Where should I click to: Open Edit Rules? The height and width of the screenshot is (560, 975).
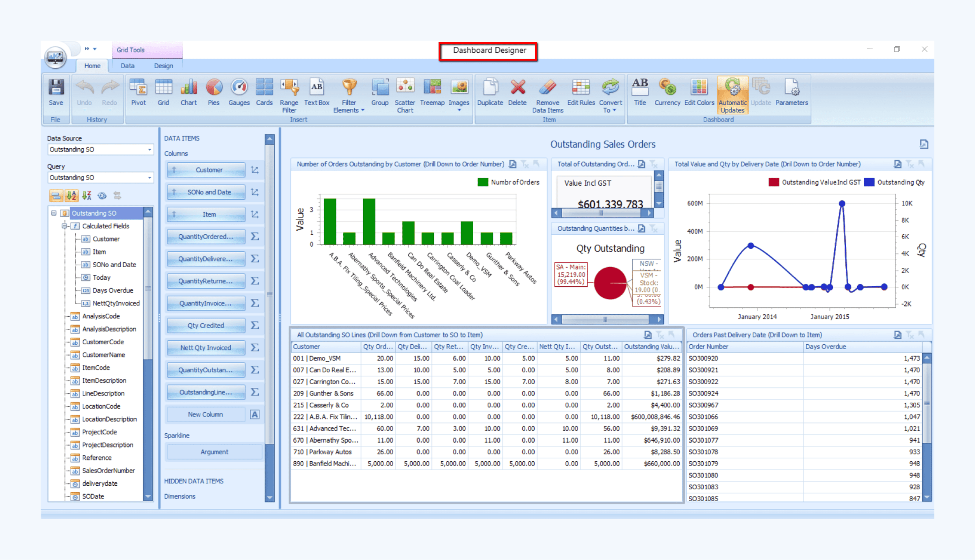(581, 93)
